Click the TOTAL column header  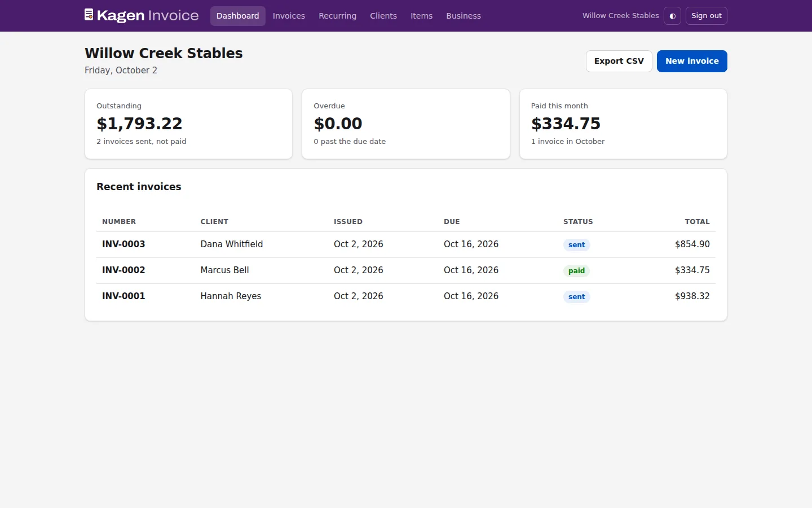(697, 222)
